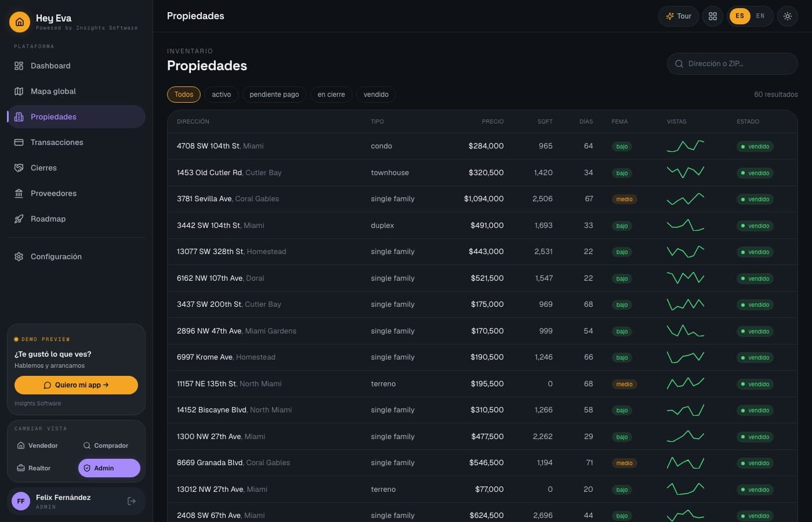Click the search magnifier icon

[679, 64]
